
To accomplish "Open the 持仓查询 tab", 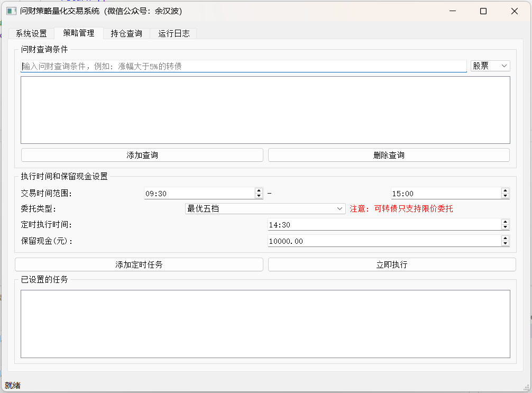I will pyautogui.click(x=126, y=33).
